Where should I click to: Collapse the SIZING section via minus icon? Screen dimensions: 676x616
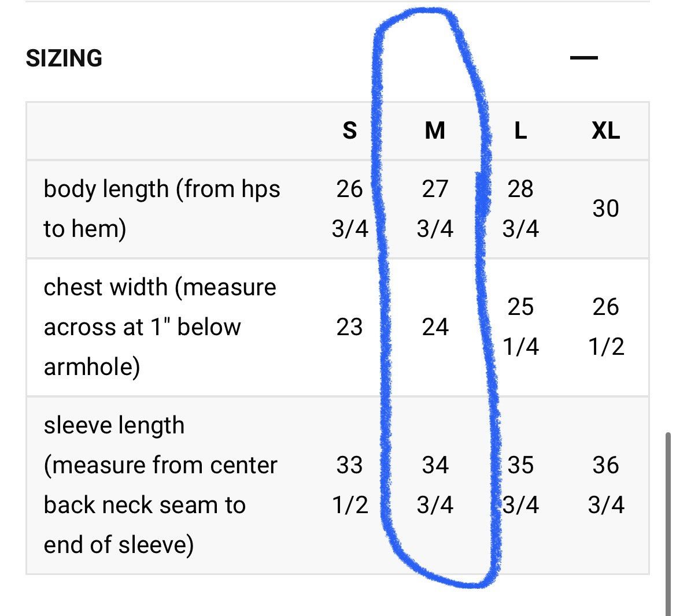[x=583, y=57]
